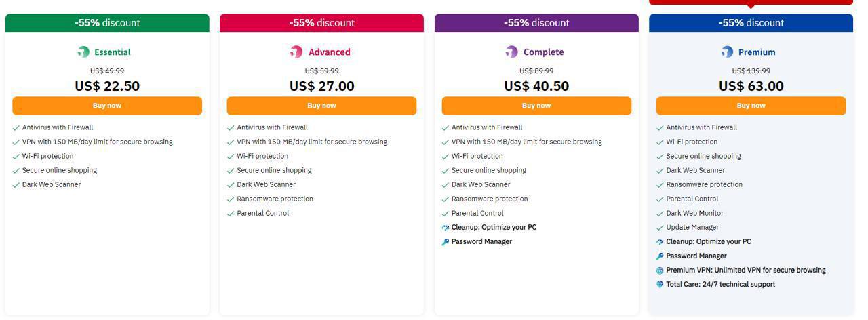Click Total Care diamond icon

click(660, 285)
